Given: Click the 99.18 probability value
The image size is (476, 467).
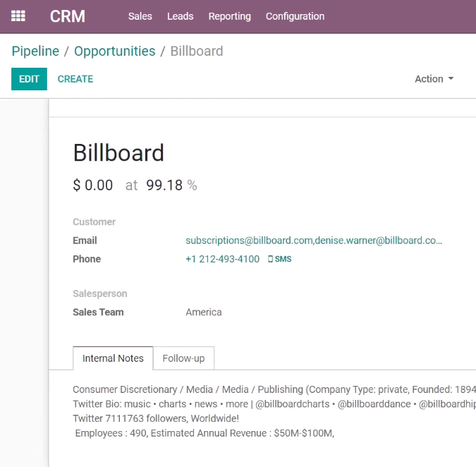Looking at the screenshot, I should point(164,186).
